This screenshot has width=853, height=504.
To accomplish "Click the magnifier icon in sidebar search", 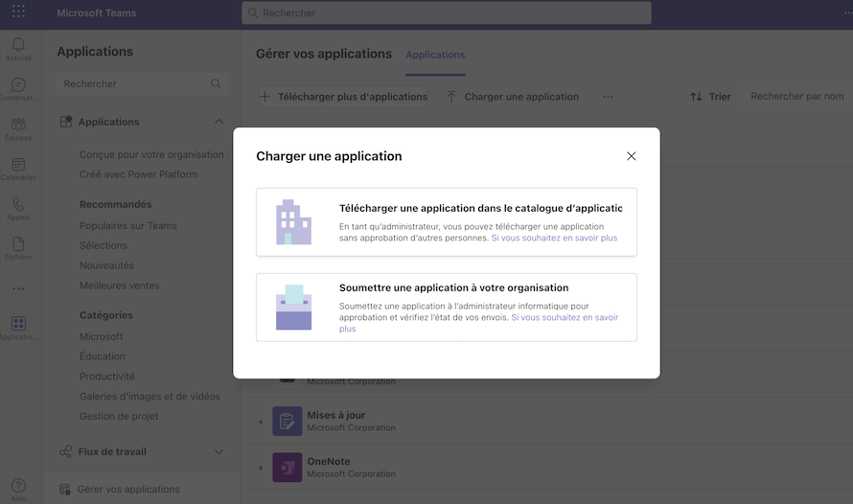I will (x=216, y=83).
